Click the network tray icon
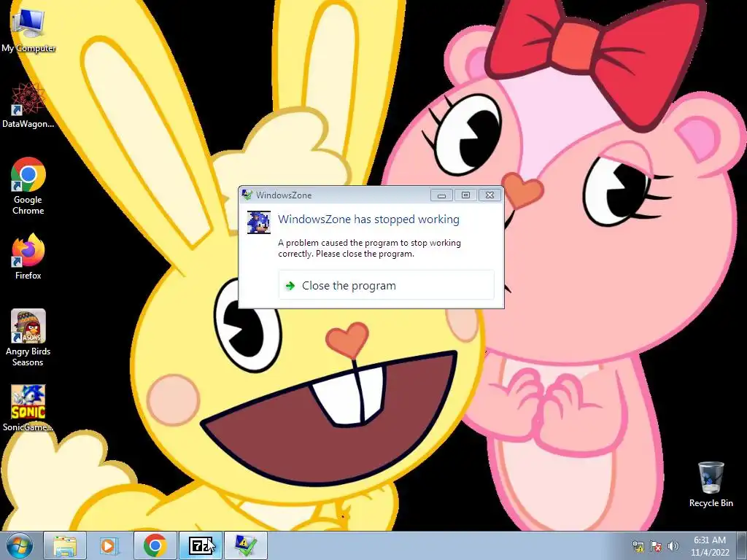The image size is (747, 560). click(638, 546)
